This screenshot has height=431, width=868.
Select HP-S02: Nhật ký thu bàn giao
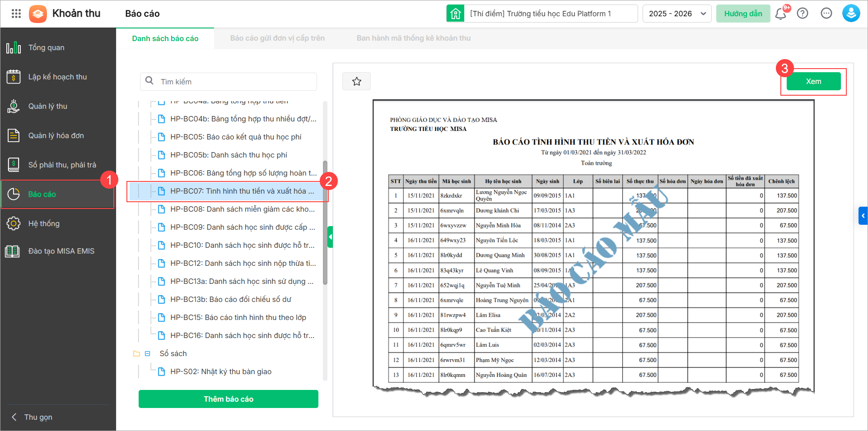[221, 371]
